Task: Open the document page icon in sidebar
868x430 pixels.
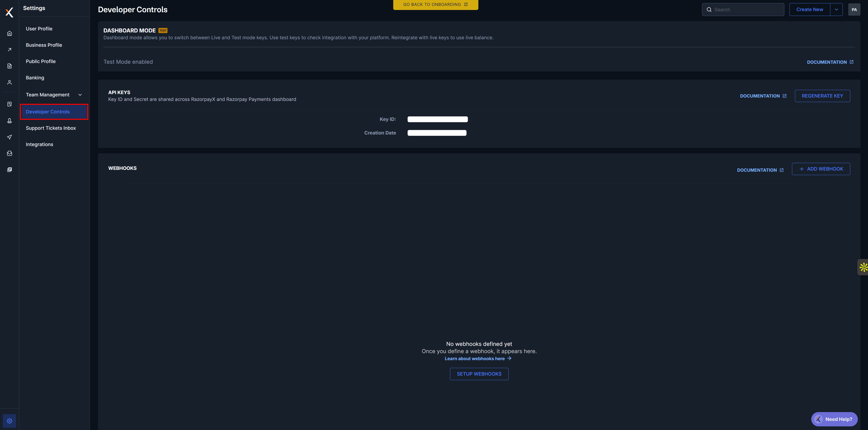Action: 10,66
